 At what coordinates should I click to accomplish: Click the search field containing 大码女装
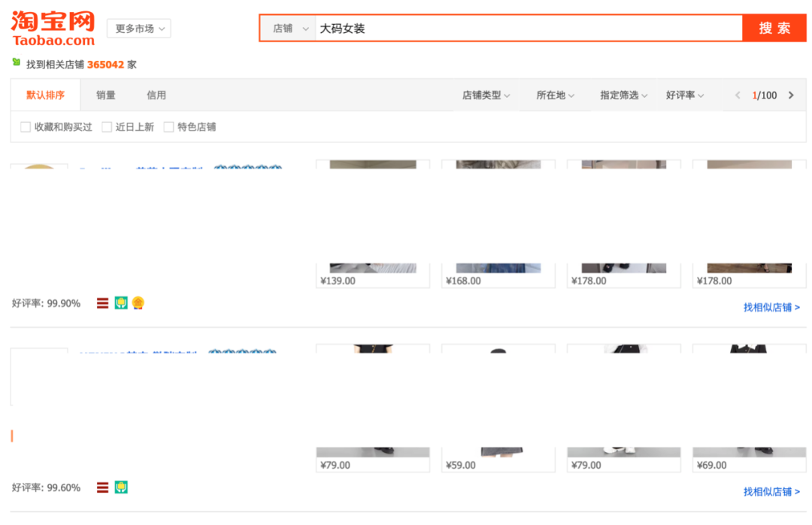pyautogui.click(x=526, y=29)
